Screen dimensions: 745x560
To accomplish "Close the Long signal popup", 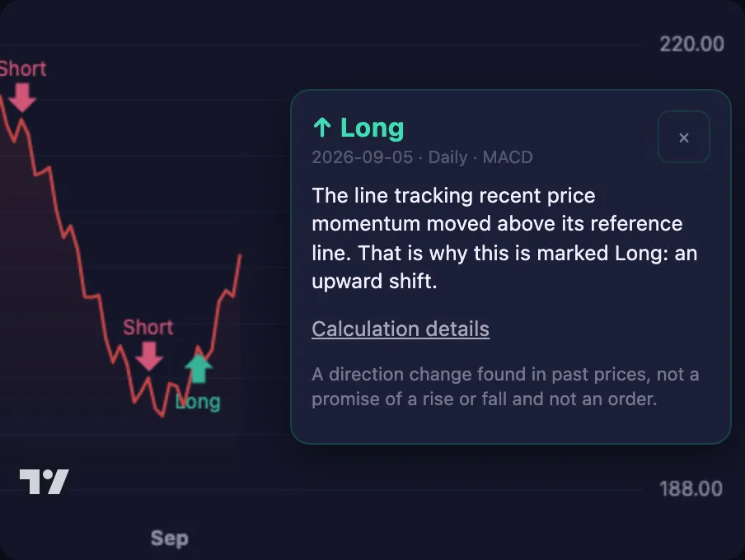I will coord(684,138).
